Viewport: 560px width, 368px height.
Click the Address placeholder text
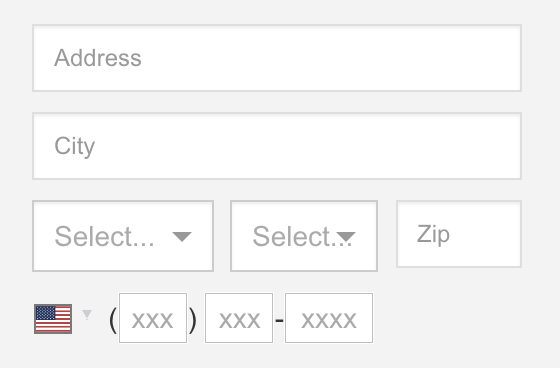(98, 58)
